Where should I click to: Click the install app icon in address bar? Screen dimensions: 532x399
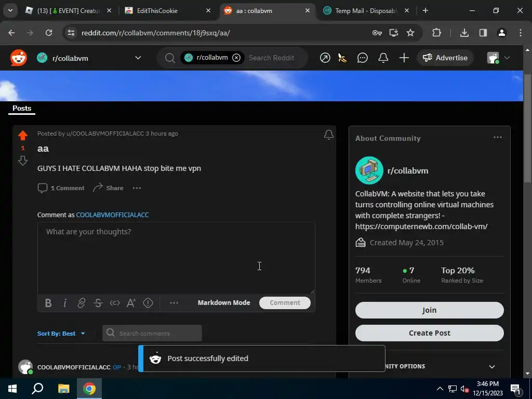[x=394, y=33]
